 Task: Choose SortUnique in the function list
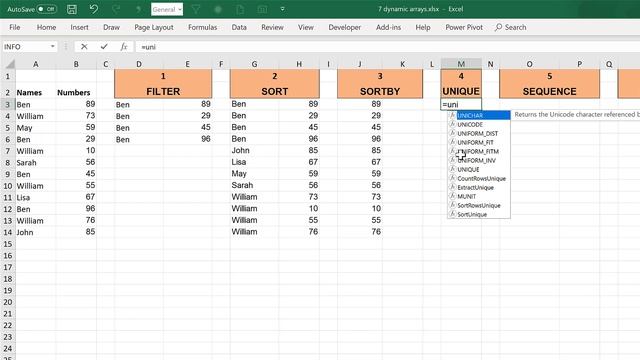click(479, 214)
